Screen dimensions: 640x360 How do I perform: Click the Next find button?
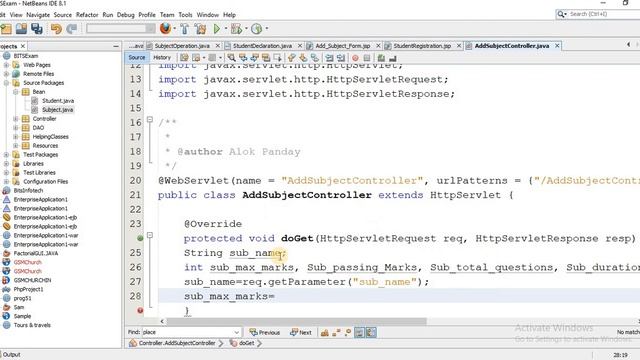[301, 333]
